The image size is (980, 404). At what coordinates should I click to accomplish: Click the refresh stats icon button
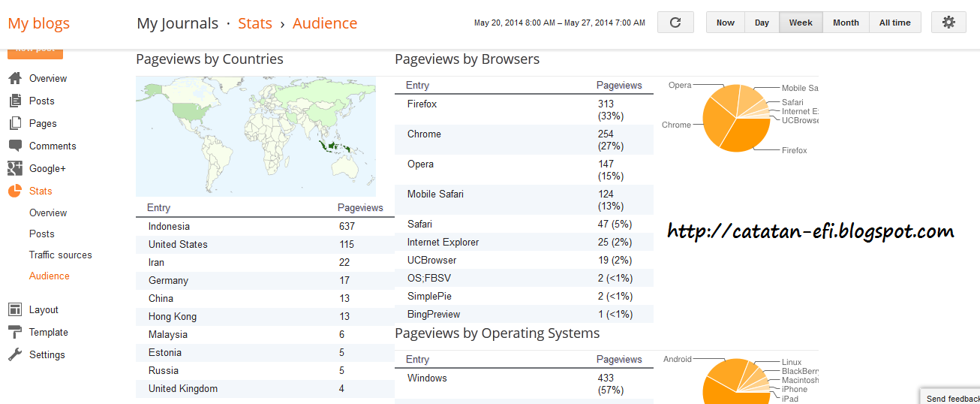pos(675,23)
